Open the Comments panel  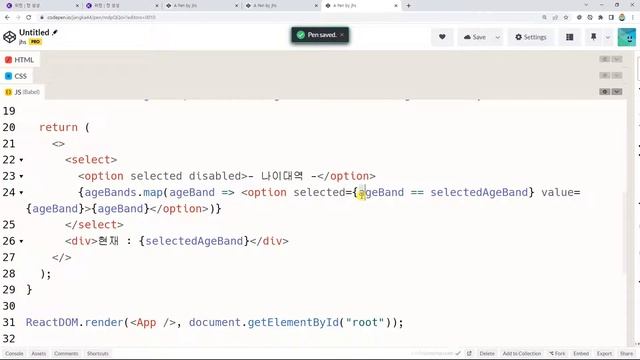[x=66, y=353]
